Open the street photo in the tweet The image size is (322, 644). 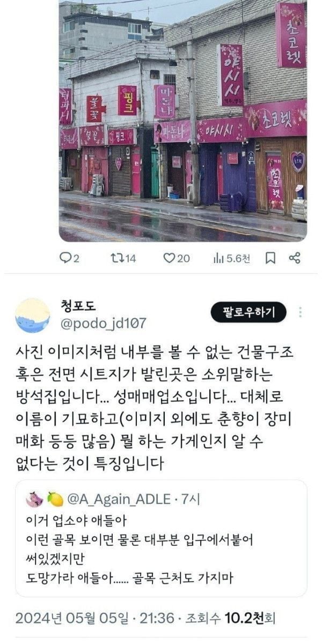coord(182,121)
